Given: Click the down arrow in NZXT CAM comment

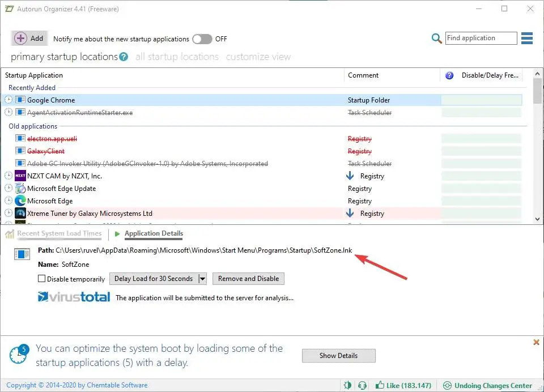Looking at the screenshot, I should coord(350,176).
